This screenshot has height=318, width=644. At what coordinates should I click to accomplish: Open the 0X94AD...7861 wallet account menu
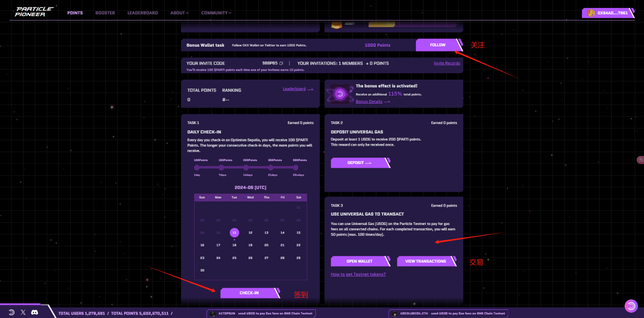(x=608, y=13)
